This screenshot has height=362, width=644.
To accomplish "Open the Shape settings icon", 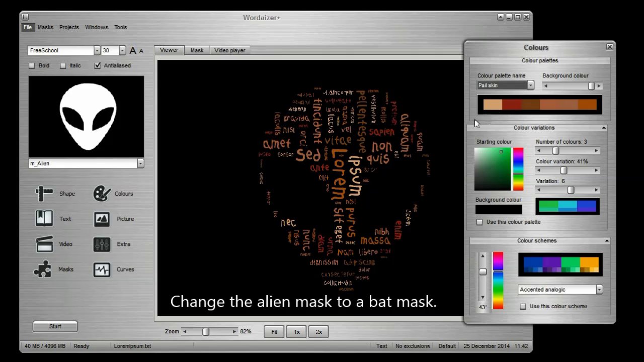I will click(44, 194).
